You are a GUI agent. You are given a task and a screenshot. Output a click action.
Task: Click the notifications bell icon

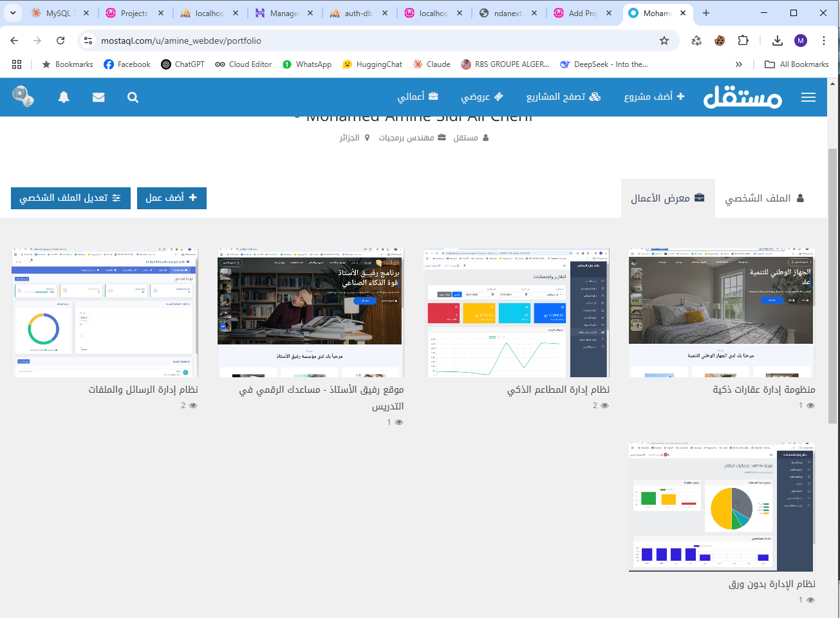click(x=64, y=97)
